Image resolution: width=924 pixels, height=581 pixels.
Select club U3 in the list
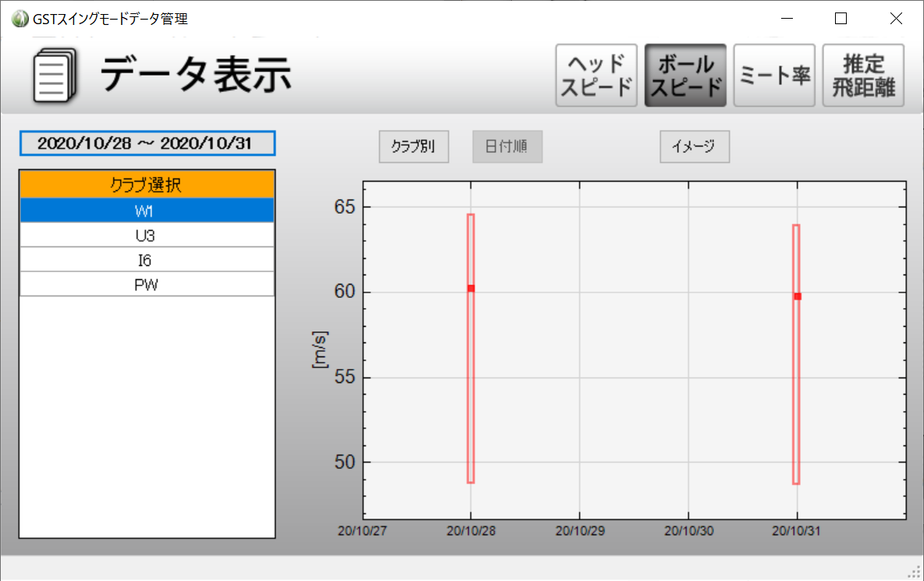[147, 235]
